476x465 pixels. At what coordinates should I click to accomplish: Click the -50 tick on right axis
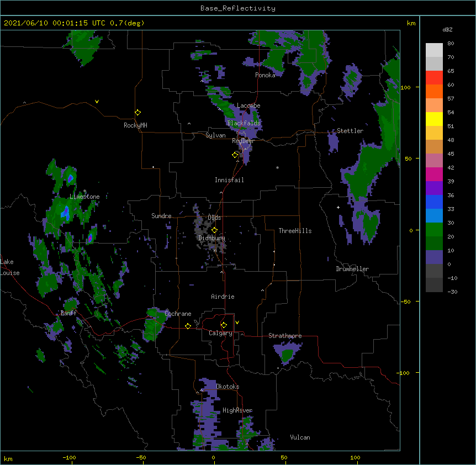point(405,302)
